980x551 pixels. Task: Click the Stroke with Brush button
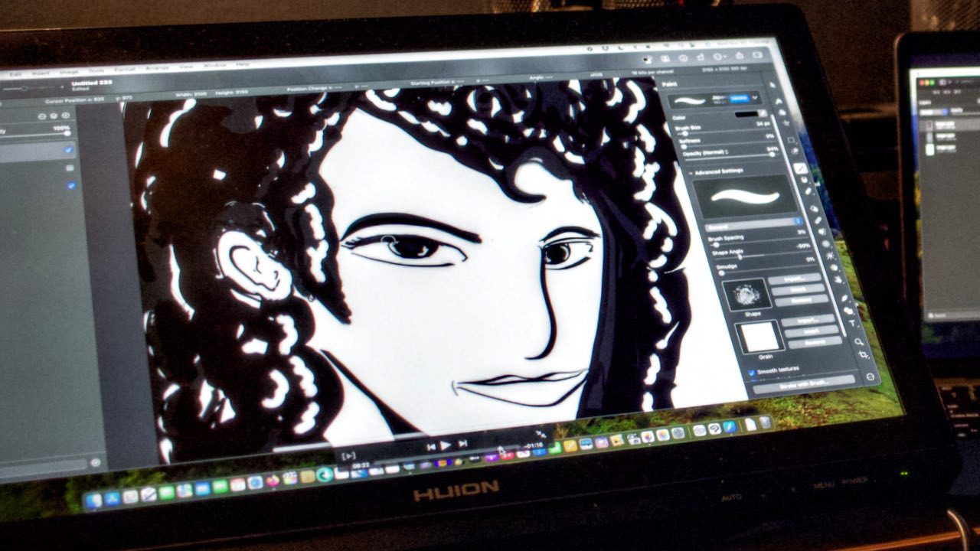(804, 383)
